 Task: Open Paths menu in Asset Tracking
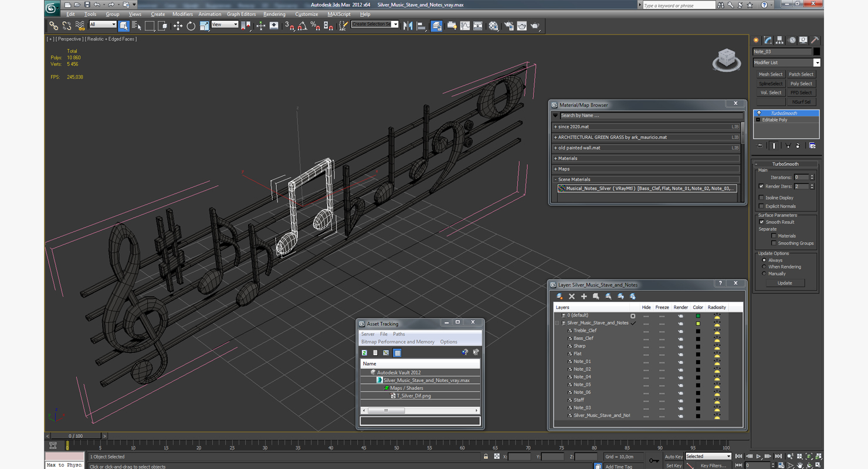[399, 334]
